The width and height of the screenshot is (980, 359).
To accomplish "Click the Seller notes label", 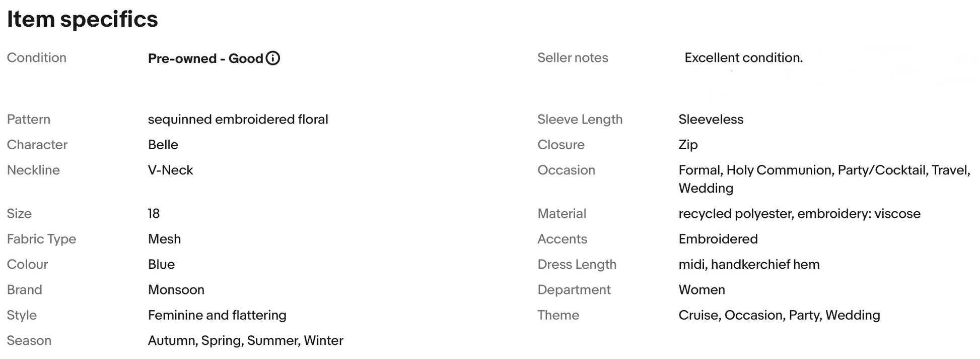I will pyautogui.click(x=573, y=58).
